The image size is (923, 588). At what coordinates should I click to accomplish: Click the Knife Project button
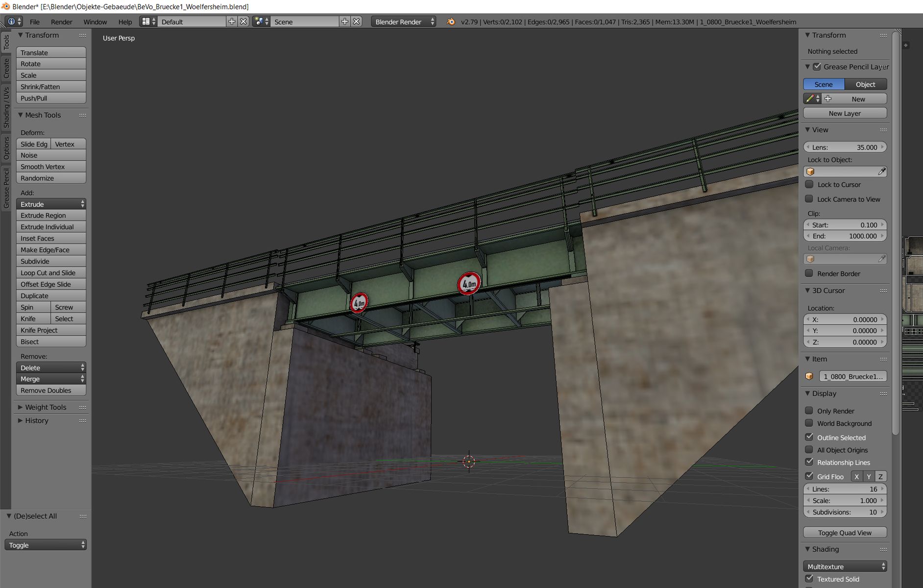point(51,330)
